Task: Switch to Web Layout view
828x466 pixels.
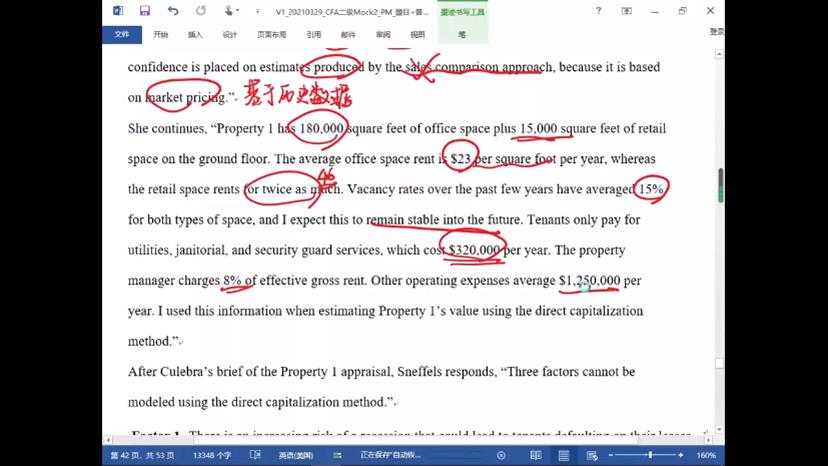Action: point(593,455)
